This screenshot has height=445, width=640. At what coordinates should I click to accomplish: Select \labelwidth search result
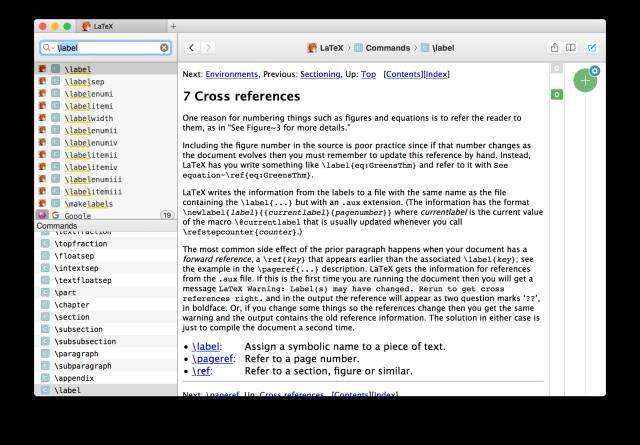coord(106,118)
